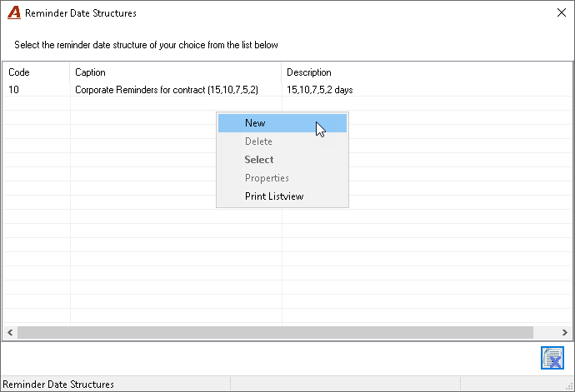This screenshot has width=575, height=392.
Task: Click description cell '15,10,7,5,2 days'
Action: pyautogui.click(x=320, y=90)
